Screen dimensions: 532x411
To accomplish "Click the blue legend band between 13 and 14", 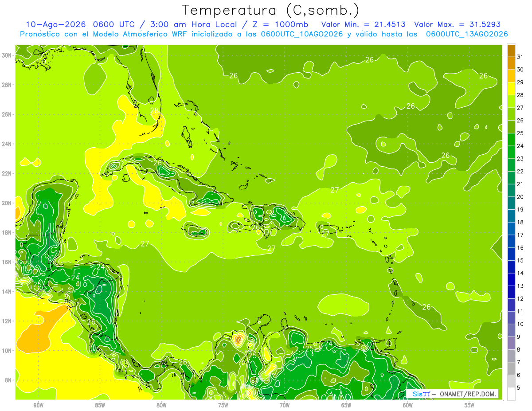I will pos(511,279).
